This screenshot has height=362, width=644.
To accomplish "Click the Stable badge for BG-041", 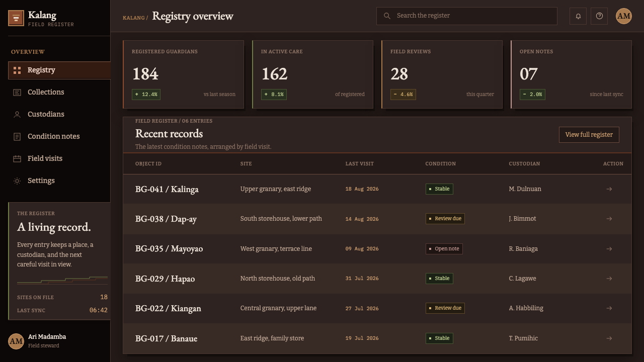I will (439, 189).
